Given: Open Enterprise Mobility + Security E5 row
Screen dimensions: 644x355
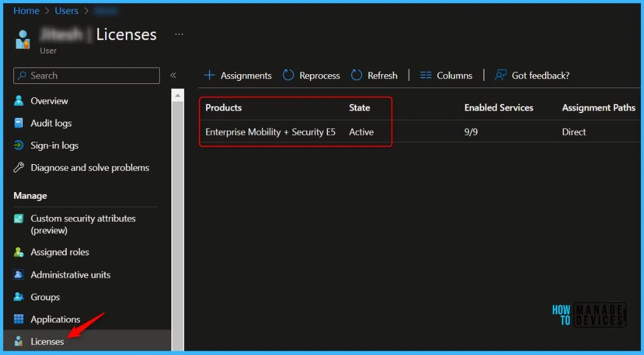Looking at the screenshot, I should (x=270, y=132).
